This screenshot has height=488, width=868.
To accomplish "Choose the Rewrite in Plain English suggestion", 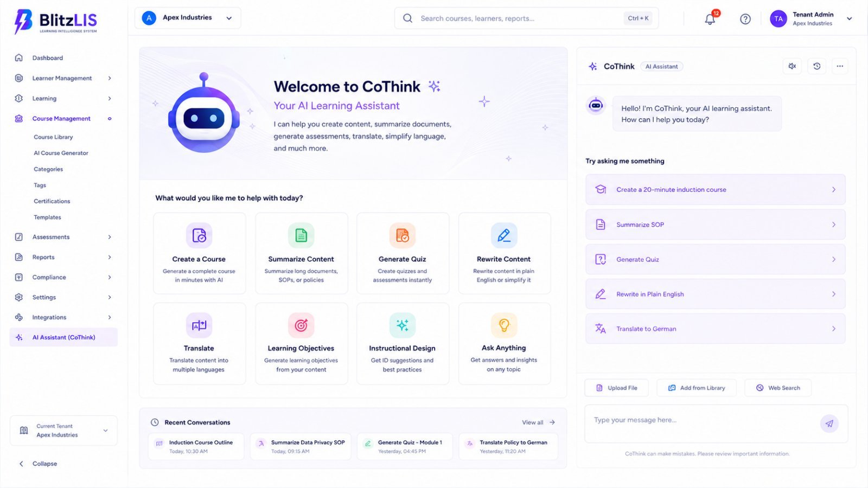I will [715, 294].
